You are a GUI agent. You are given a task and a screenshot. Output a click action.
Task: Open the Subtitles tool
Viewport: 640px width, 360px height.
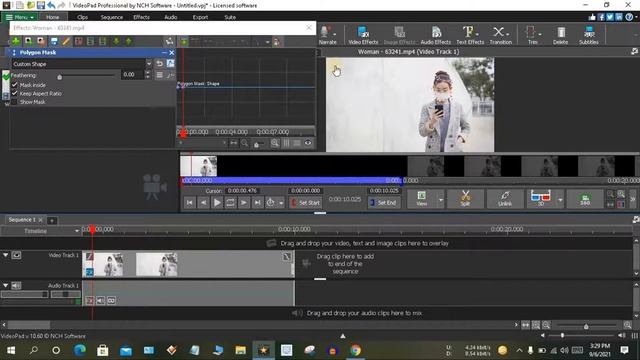pos(589,35)
